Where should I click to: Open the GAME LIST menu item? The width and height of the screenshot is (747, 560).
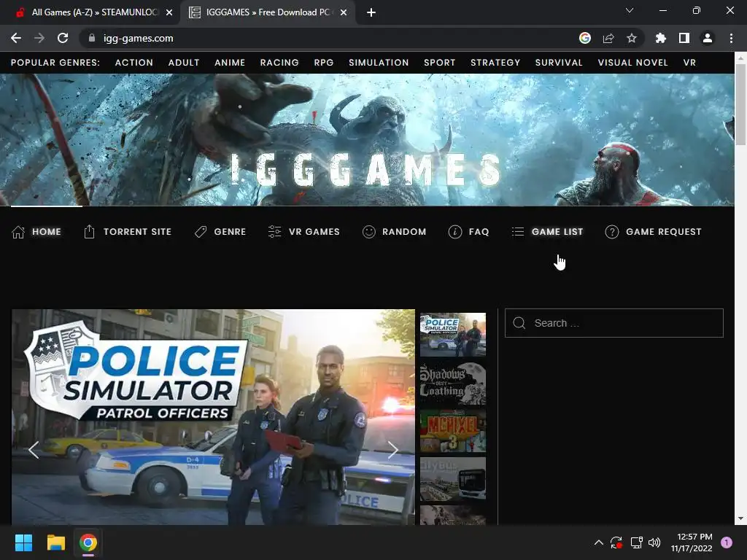[x=557, y=232]
